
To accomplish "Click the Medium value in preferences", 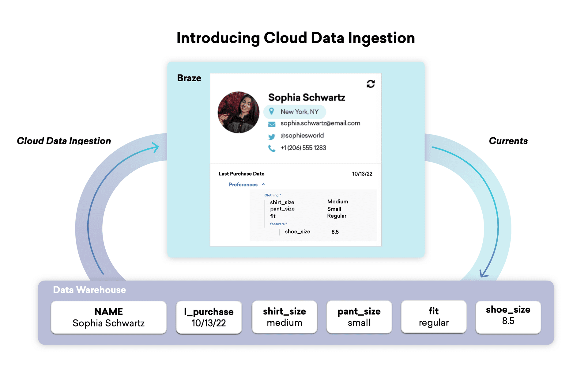I will [x=337, y=201].
